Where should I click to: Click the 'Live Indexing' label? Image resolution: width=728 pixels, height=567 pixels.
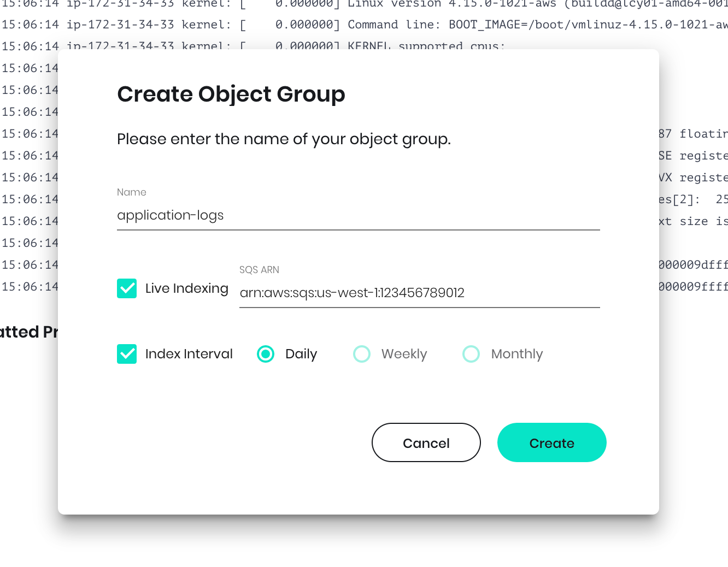tap(187, 288)
